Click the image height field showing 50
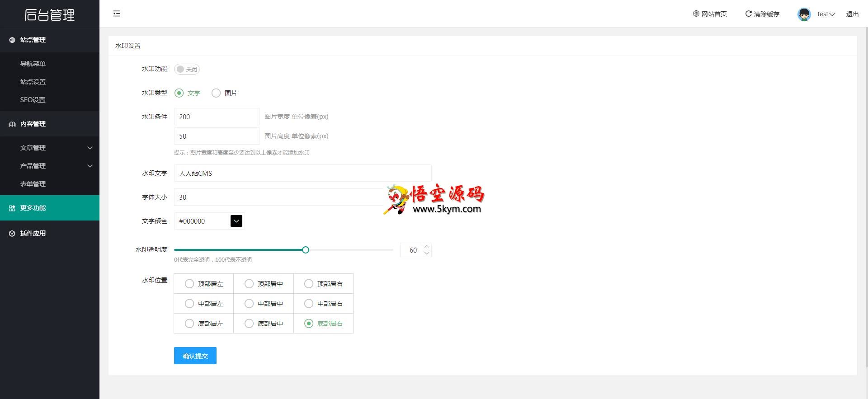Viewport: 868px width, 399px height. click(x=217, y=136)
